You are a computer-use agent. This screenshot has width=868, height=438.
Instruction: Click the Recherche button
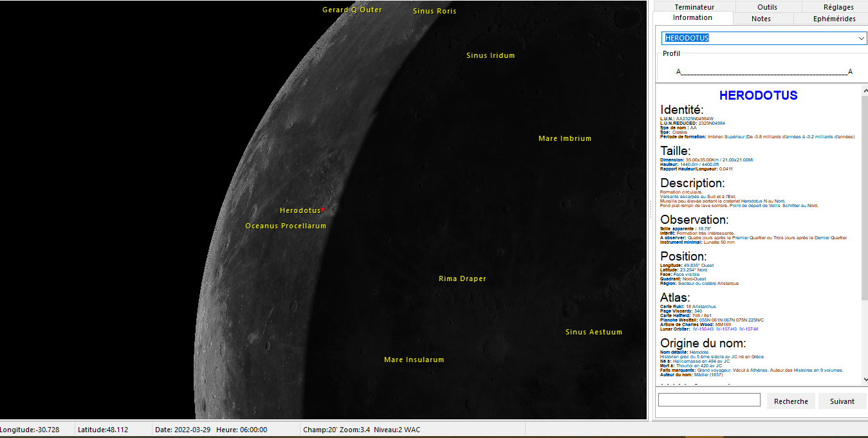791,401
